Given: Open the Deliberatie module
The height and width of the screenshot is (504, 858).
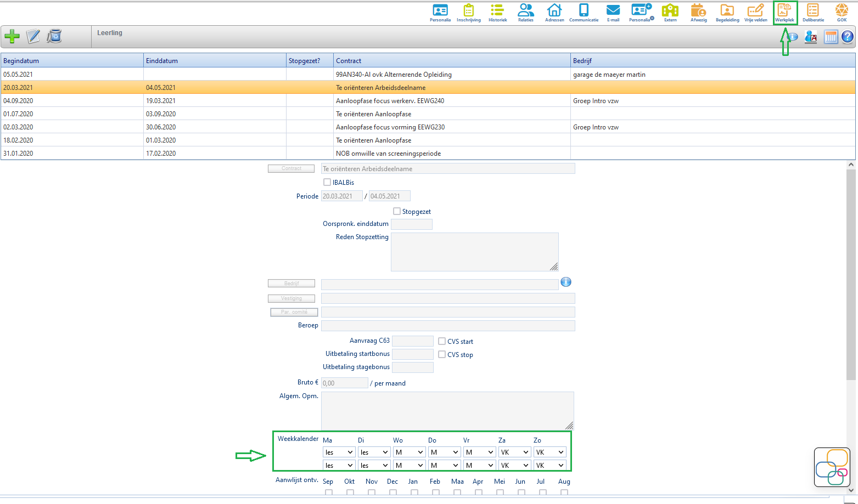Looking at the screenshot, I should 813,13.
